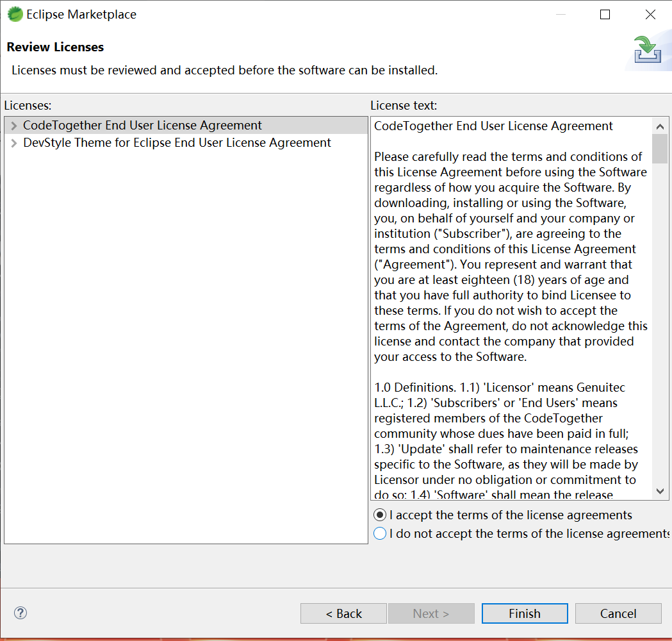Select 'I do not accept the terms' option
The height and width of the screenshot is (641, 672).
pos(380,533)
